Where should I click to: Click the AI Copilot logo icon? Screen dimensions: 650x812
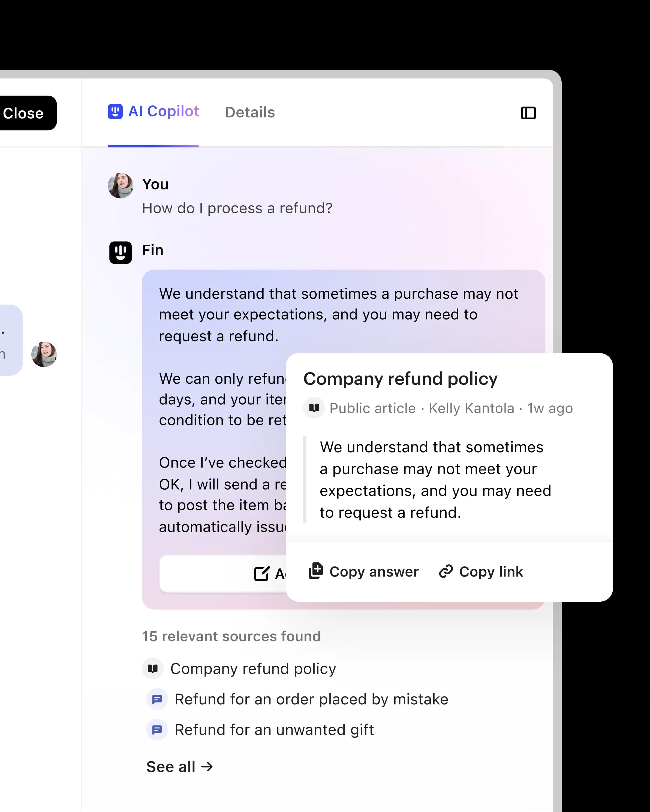115,111
